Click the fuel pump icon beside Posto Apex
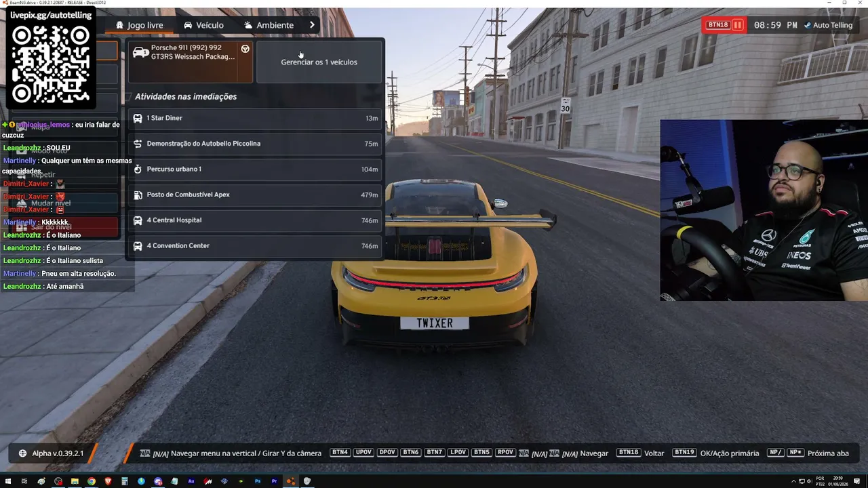The height and width of the screenshot is (488, 868). [x=138, y=195]
